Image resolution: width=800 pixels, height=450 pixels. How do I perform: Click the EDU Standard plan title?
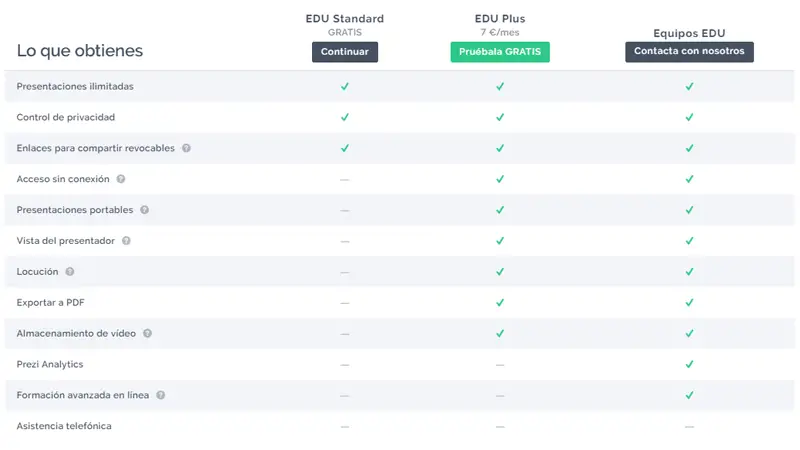point(344,18)
